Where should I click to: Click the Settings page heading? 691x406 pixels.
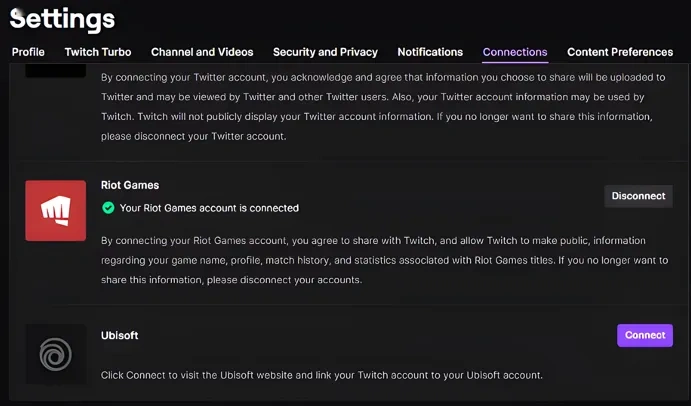pyautogui.click(x=62, y=19)
